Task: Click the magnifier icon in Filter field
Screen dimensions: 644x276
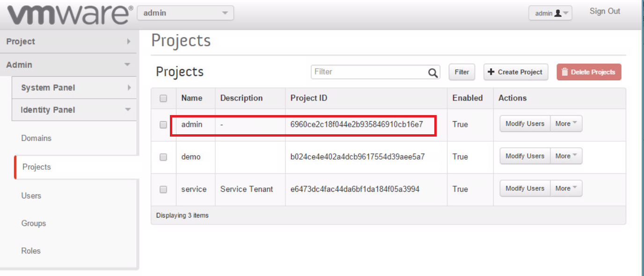Action: point(433,73)
